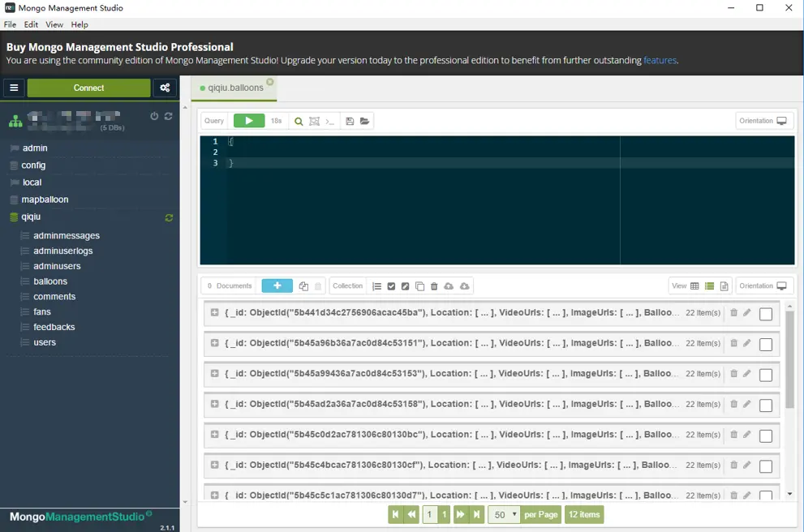Follow the features link in the banner
804x532 pixels.
click(x=660, y=61)
